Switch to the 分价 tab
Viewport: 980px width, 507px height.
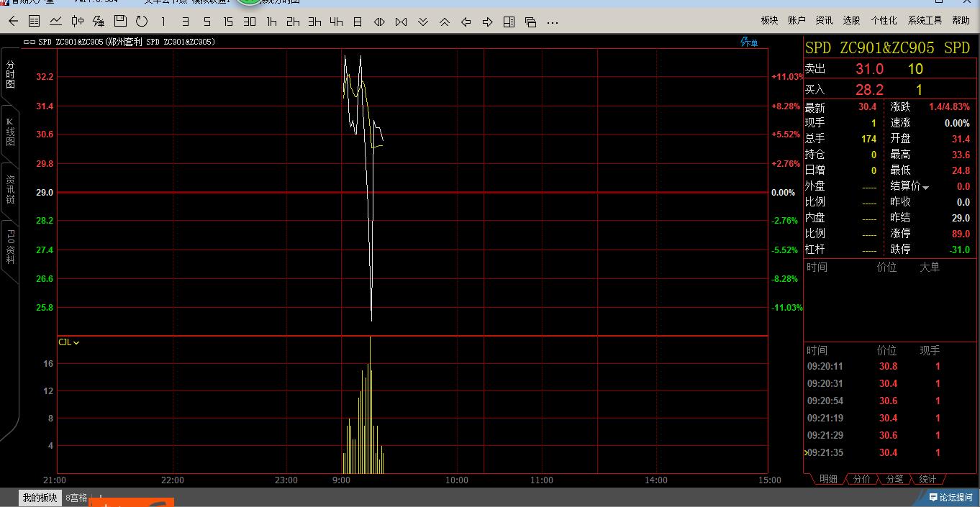tap(861, 479)
